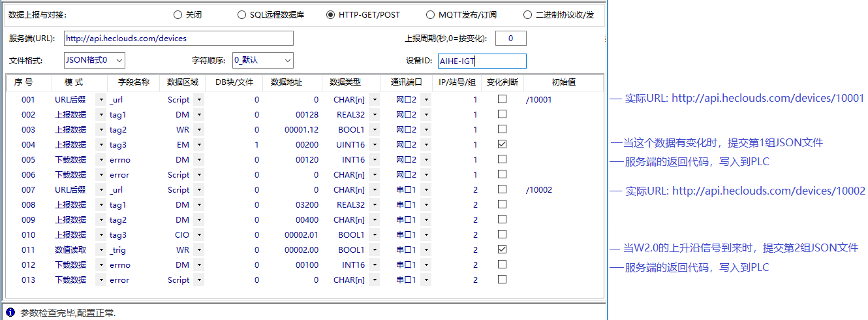Viewport: 868px width, 320px height.
Task: Open the 文件格式 JSON格式0 dropdown
Action: click(119, 61)
